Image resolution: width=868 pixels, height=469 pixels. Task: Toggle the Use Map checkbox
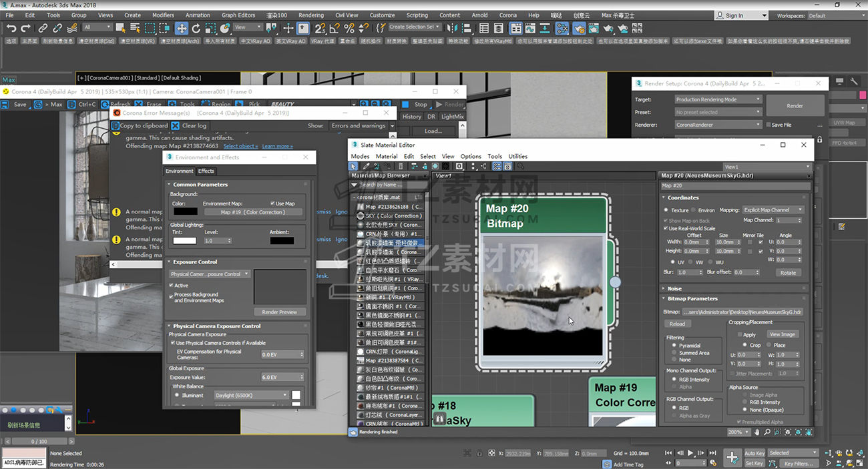click(272, 203)
